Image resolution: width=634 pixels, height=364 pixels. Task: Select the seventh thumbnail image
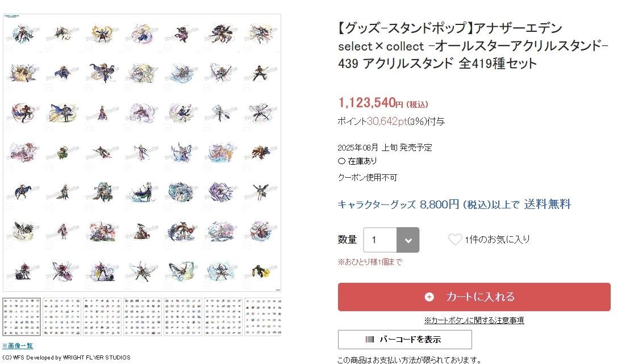(263, 317)
